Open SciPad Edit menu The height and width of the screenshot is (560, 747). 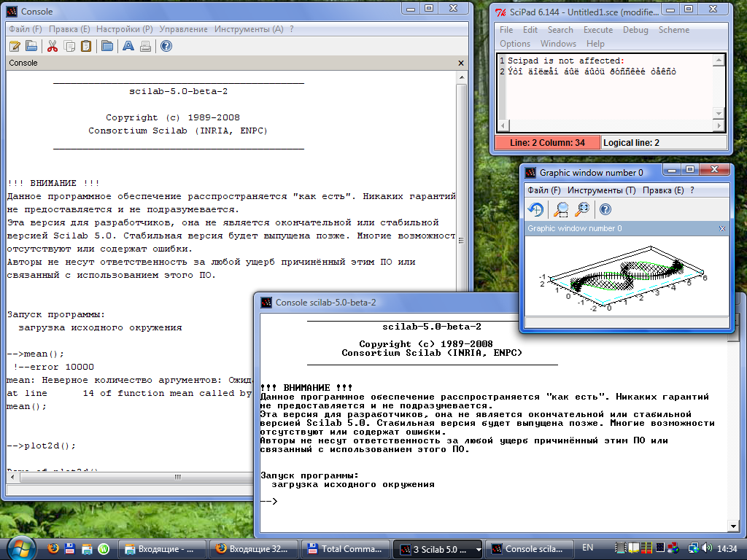tap(530, 29)
